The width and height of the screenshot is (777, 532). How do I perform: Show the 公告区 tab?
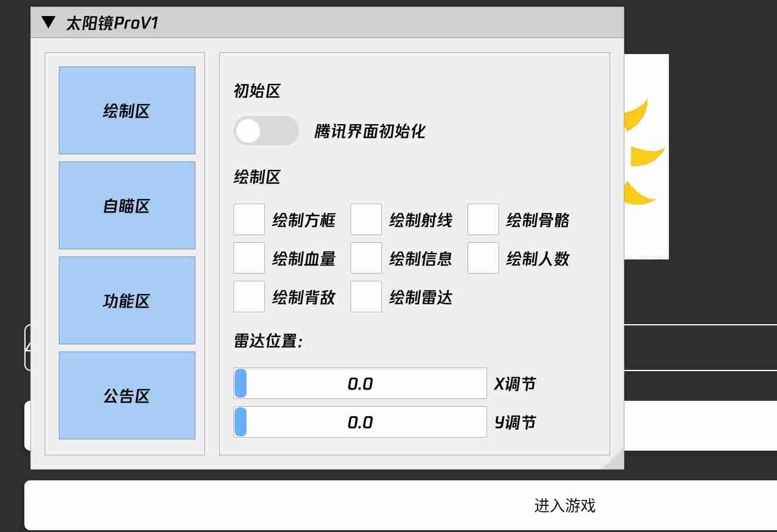(x=127, y=395)
